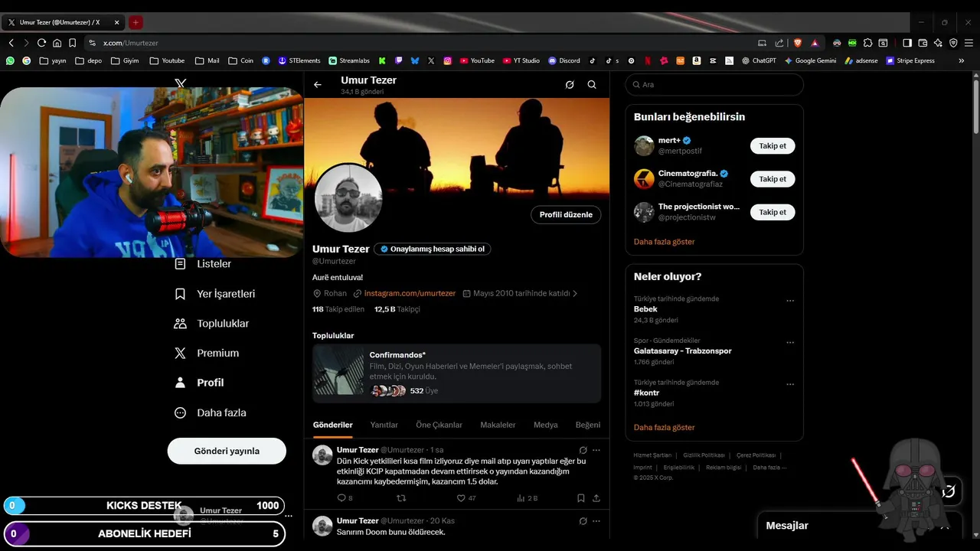Open options for #kontr trend
This screenshot has height=551, width=980.
pyautogui.click(x=790, y=384)
